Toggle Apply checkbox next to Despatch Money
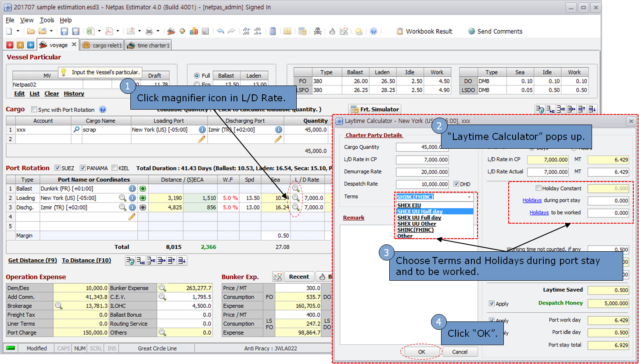This screenshot has width=639, height=364. (492, 303)
